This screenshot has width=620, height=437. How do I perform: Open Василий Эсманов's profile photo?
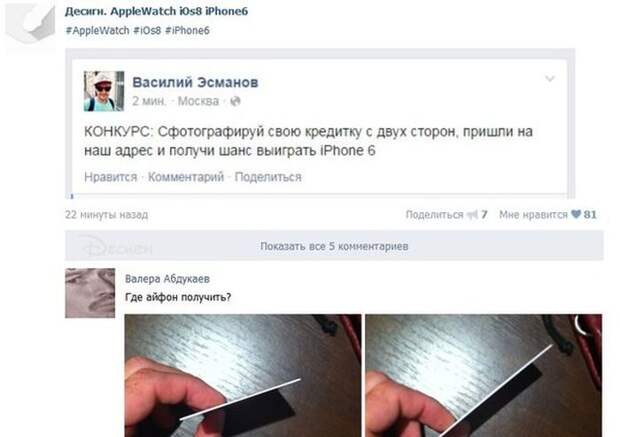click(x=104, y=91)
